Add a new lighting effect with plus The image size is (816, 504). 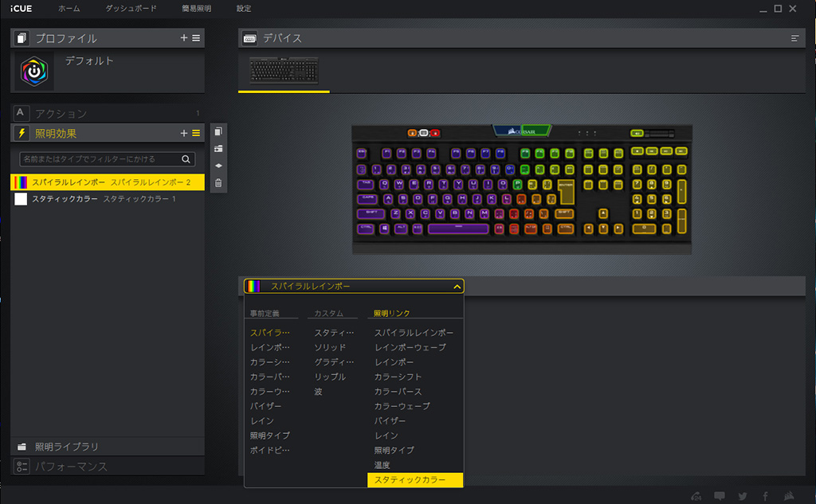click(184, 133)
